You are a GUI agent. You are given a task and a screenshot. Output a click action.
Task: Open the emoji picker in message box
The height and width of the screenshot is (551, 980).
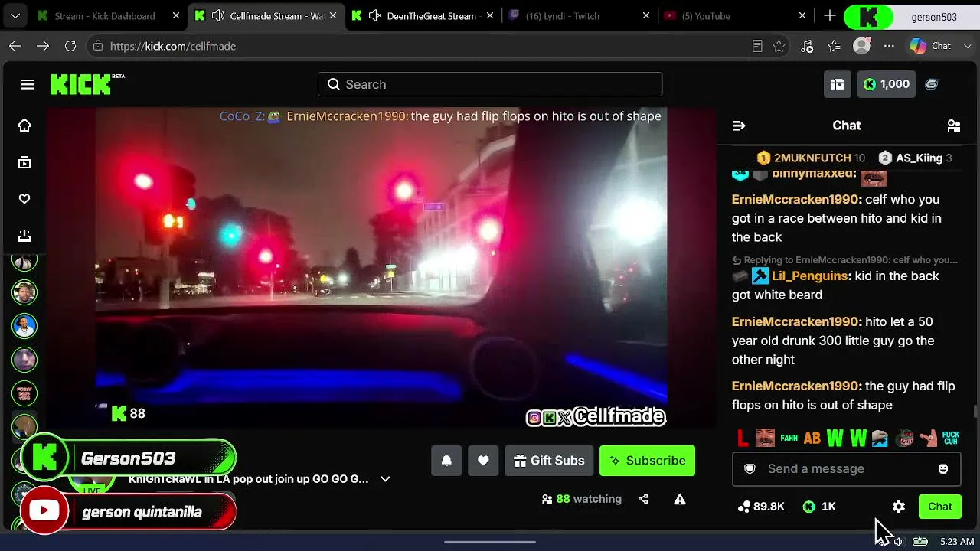943,468
